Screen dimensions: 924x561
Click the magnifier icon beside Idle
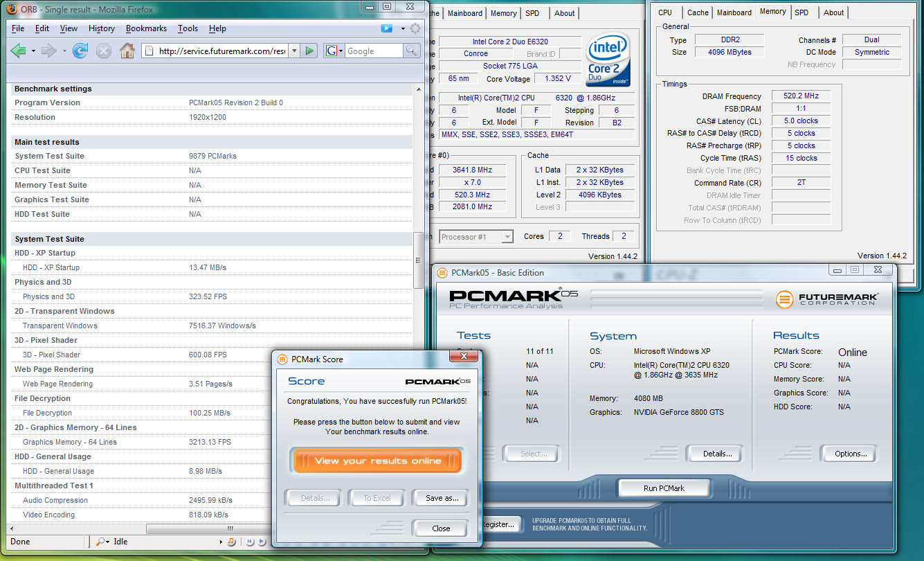tap(100, 542)
